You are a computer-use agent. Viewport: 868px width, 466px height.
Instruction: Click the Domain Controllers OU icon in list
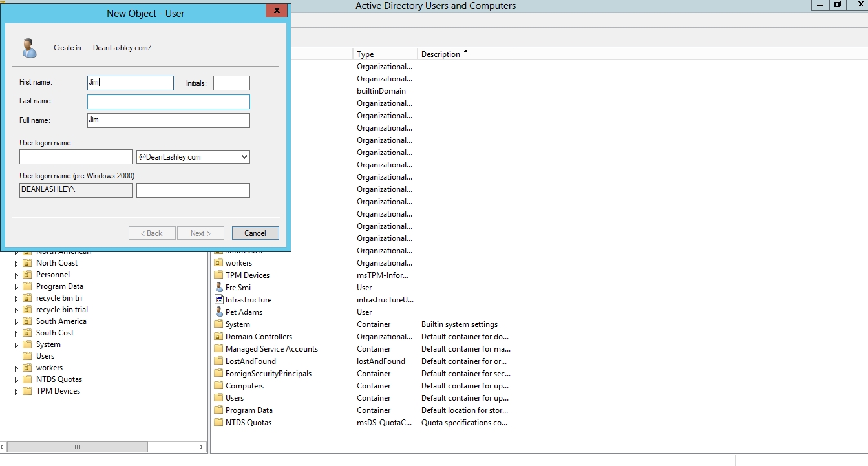(x=218, y=337)
